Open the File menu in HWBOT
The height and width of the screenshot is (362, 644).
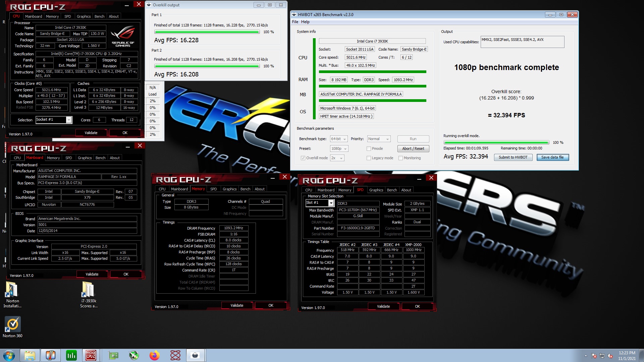(x=295, y=22)
